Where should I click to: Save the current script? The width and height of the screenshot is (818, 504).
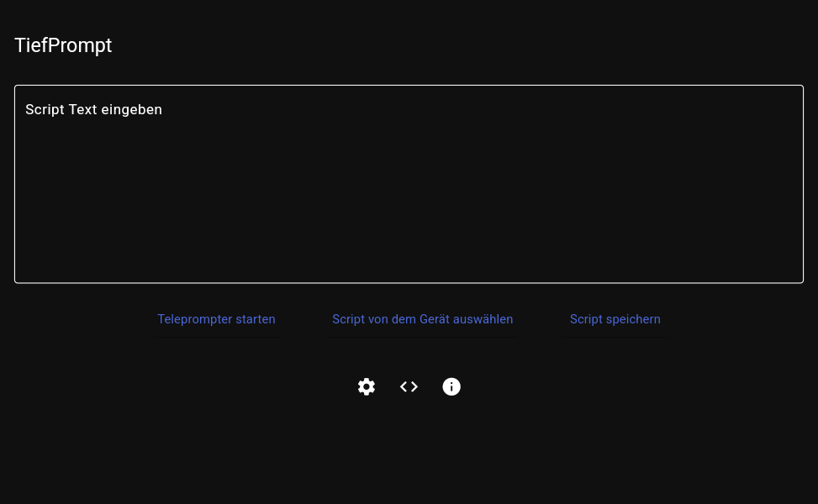click(615, 319)
